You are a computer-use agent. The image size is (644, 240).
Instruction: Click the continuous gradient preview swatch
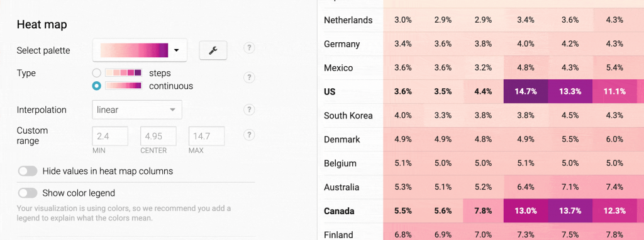(x=124, y=86)
